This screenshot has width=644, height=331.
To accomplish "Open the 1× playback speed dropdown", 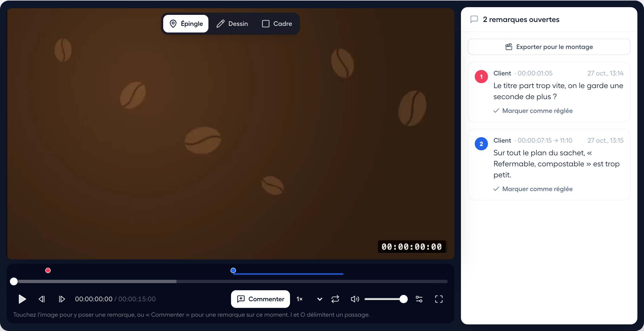I will (309, 299).
